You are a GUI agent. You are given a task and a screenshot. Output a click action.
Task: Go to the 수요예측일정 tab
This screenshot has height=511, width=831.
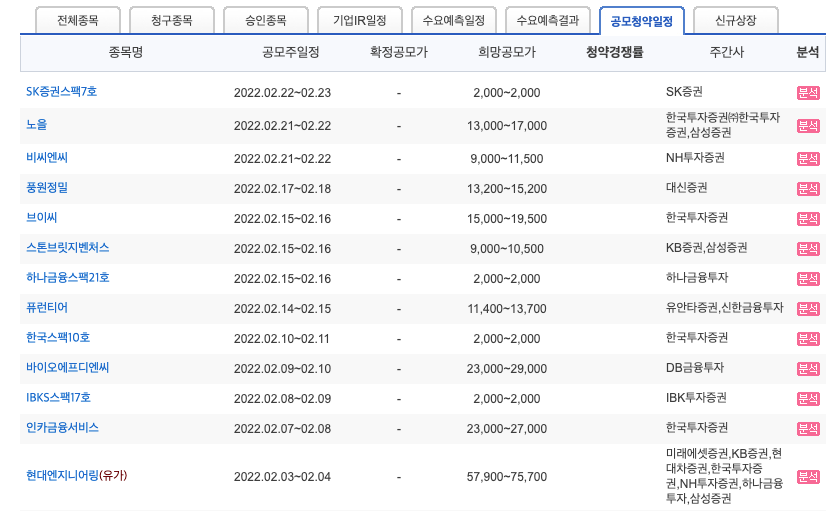454,21
